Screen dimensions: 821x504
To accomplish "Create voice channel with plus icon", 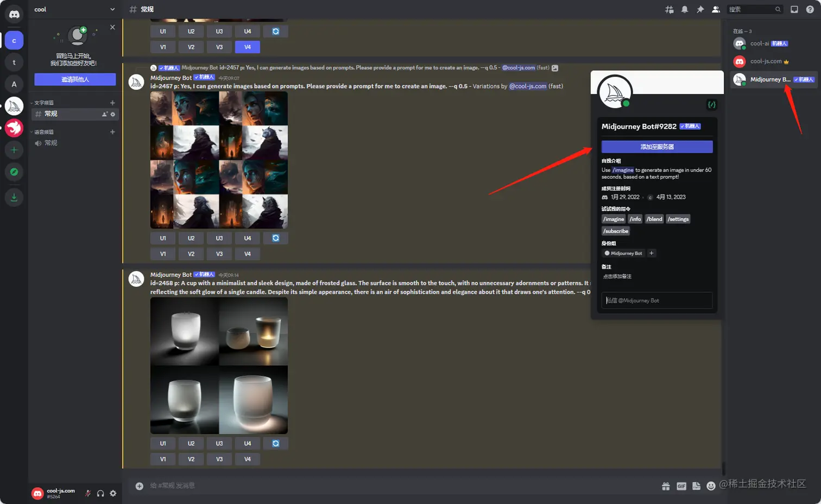I will [x=112, y=132].
